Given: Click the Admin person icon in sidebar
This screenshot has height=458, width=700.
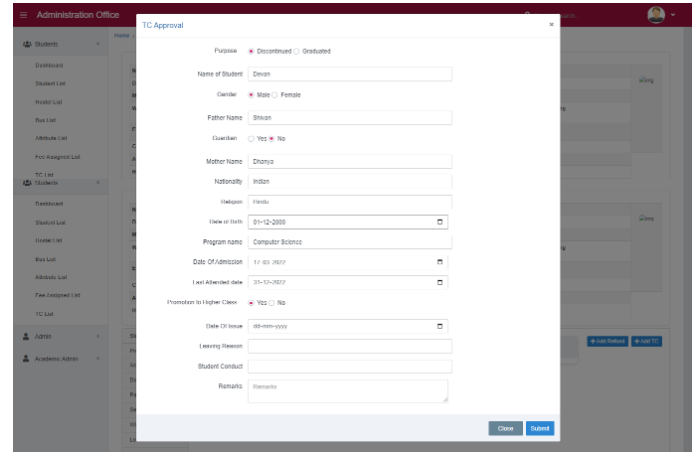Looking at the screenshot, I should click(26, 336).
